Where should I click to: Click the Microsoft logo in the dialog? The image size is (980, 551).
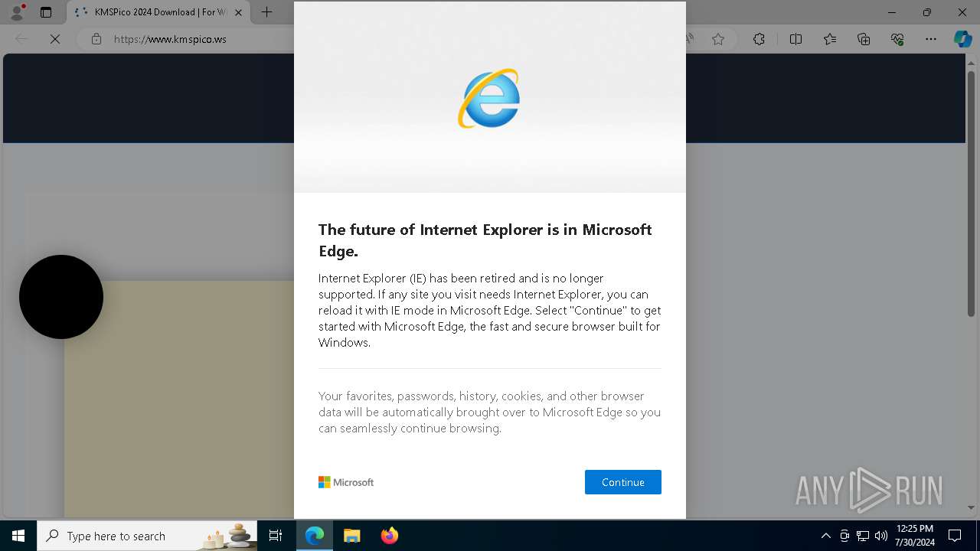coord(346,482)
